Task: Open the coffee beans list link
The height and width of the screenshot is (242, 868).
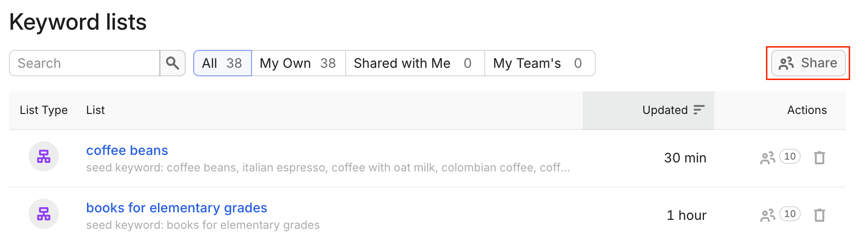Action: click(127, 150)
